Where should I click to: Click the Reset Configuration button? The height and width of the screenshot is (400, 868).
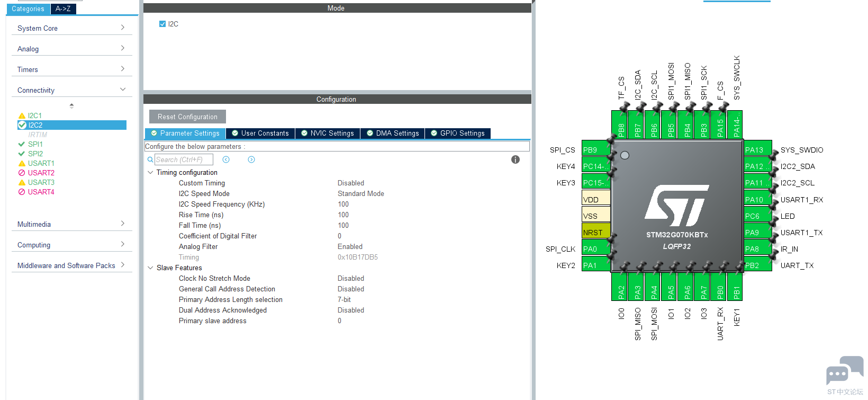pos(187,117)
